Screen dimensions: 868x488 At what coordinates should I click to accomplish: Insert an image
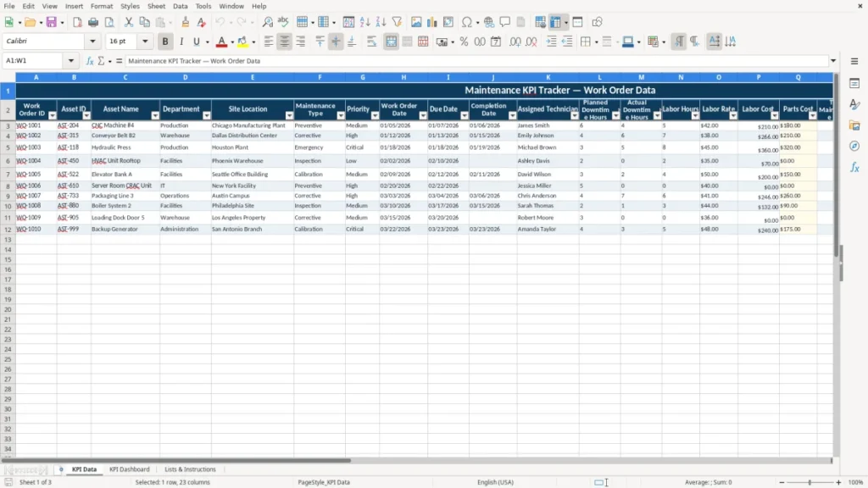tap(415, 22)
